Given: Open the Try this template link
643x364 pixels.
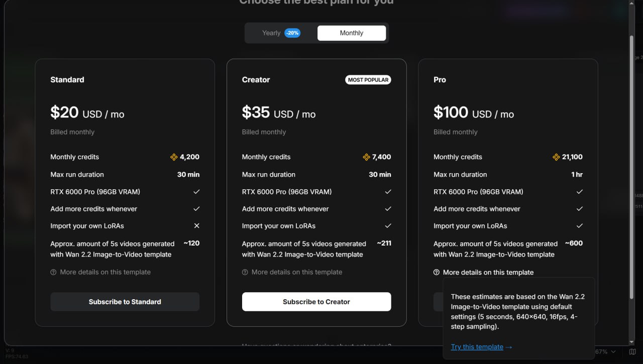Looking at the screenshot, I should click(477, 346).
